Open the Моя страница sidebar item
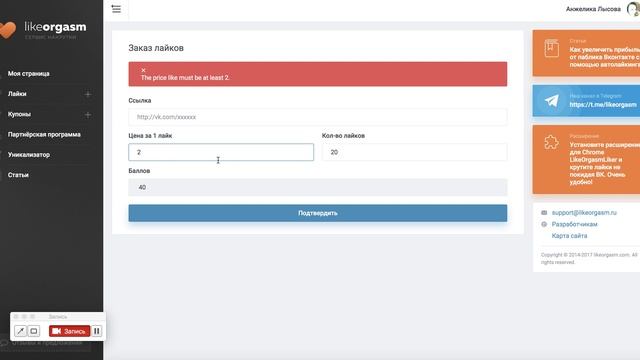This screenshot has height=360, width=640. 29,73
